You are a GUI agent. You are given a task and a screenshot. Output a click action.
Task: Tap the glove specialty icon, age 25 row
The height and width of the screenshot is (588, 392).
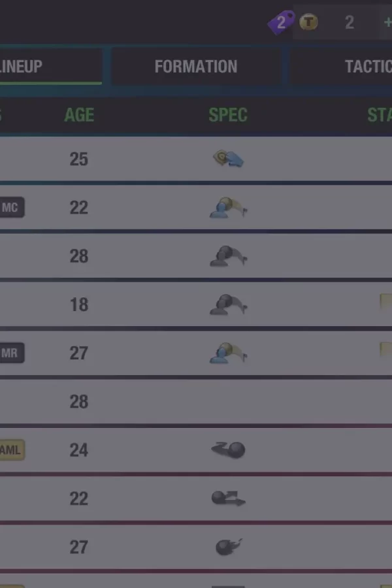pos(228,159)
